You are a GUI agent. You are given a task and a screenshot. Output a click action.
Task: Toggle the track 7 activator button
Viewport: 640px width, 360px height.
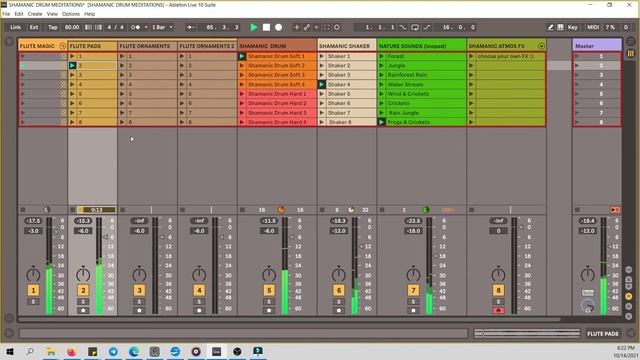413,290
